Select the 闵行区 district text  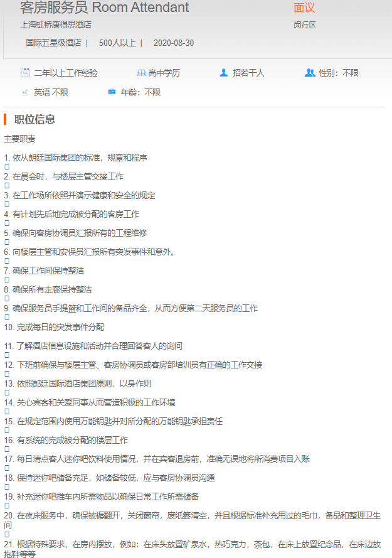coord(305,25)
